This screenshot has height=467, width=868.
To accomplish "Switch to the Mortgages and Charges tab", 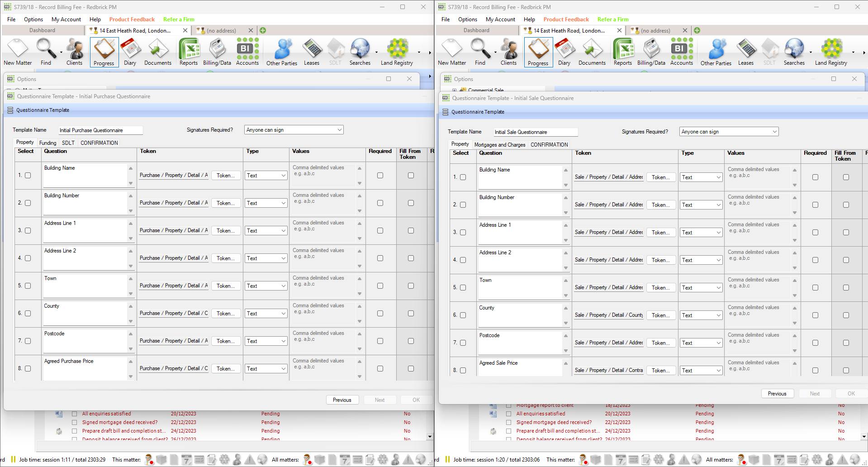I will 500,145.
